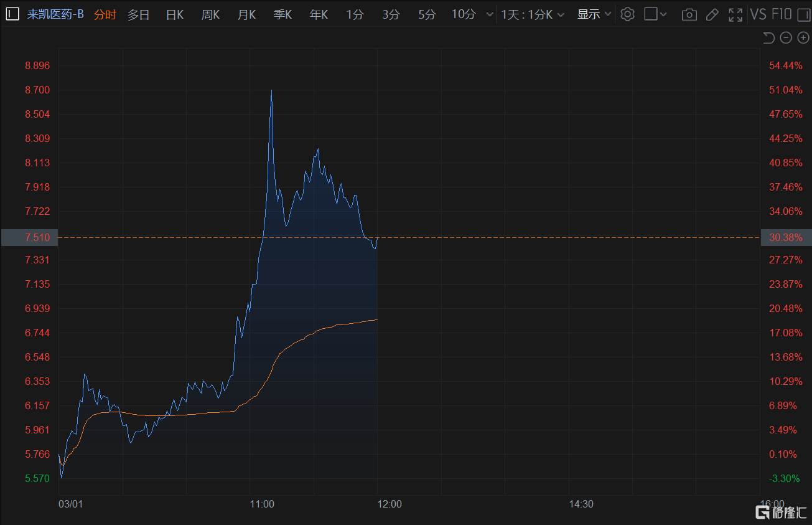The width and height of the screenshot is (812, 525).
Task: Zoom in chart with plus icon
Action: point(803,38)
